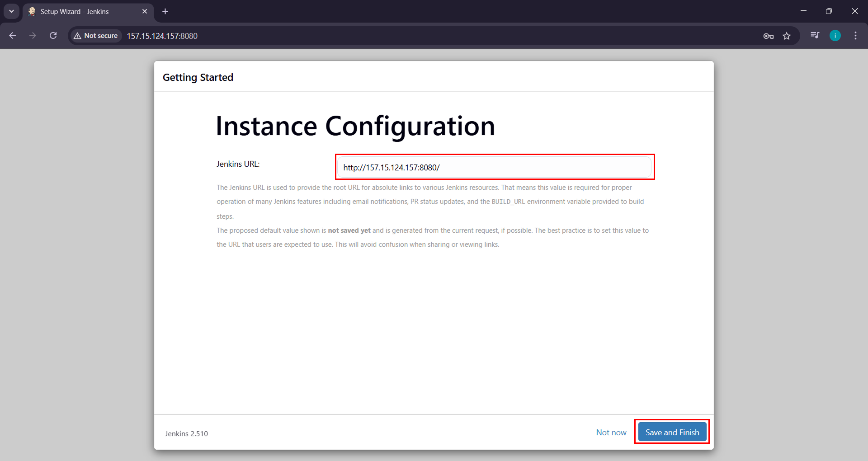Click the Not secure warning badge

(95, 36)
